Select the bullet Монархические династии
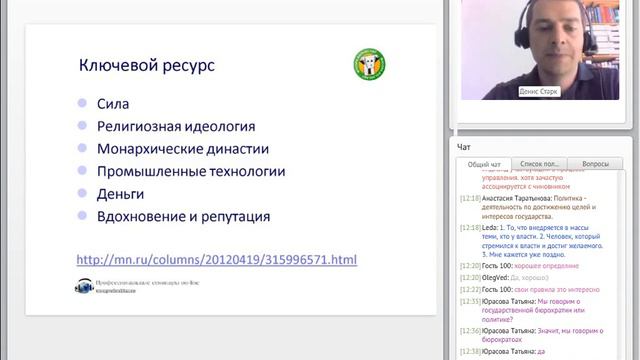This screenshot has width=640, height=360. [183, 149]
